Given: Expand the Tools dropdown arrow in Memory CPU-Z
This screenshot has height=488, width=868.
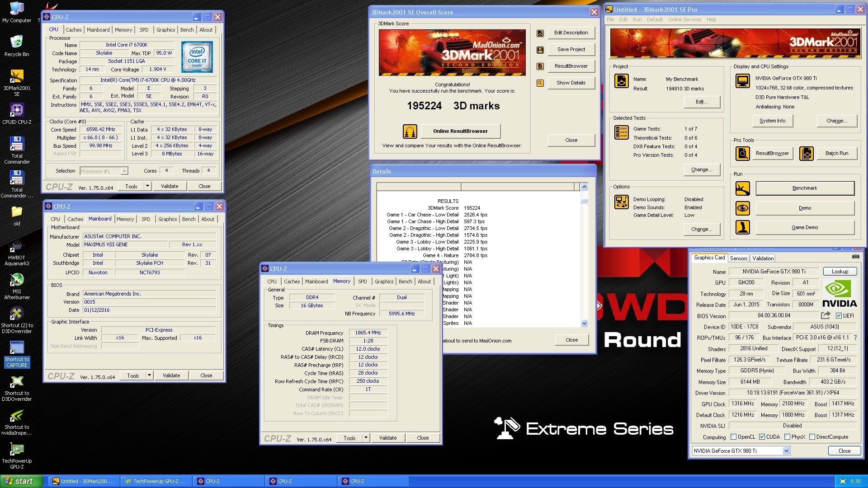Looking at the screenshot, I should click(366, 438).
